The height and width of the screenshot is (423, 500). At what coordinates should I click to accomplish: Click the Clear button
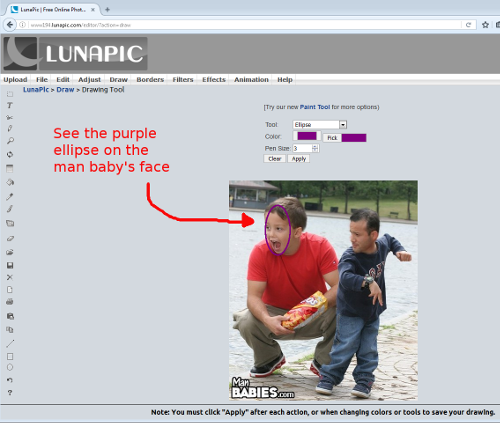click(x=275, y=159)
